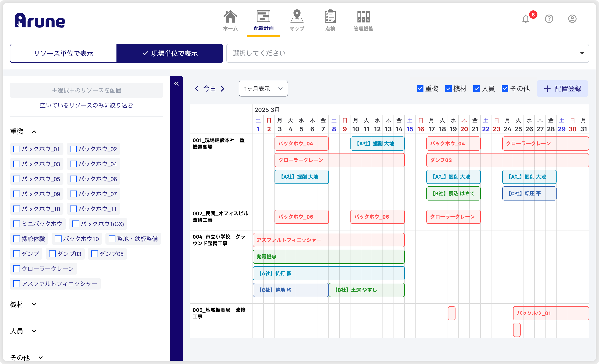This screenshot has width=599, height=364.
Task: Expand the 機材 resource section
Action: click(x=34, y=304)
